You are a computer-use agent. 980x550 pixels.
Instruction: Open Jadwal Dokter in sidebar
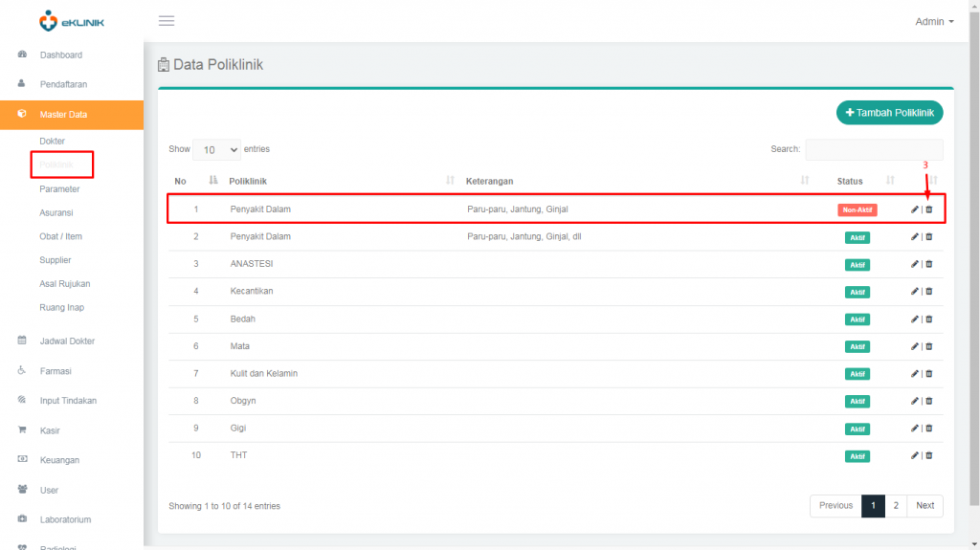[x=67, y=341]
